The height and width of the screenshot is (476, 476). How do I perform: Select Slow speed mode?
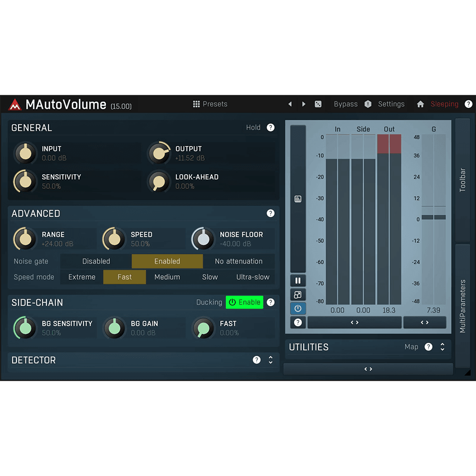coord(210,277)
